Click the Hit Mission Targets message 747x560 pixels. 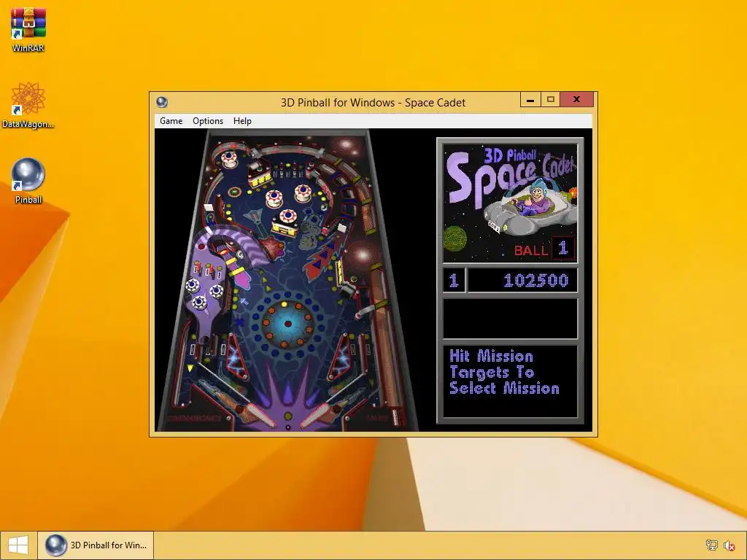505,373
